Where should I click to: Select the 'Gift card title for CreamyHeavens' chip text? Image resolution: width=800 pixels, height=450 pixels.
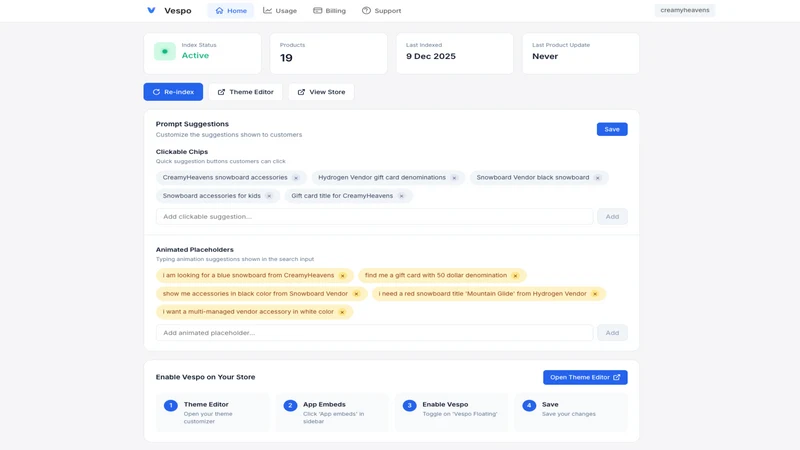coord(342,196)
